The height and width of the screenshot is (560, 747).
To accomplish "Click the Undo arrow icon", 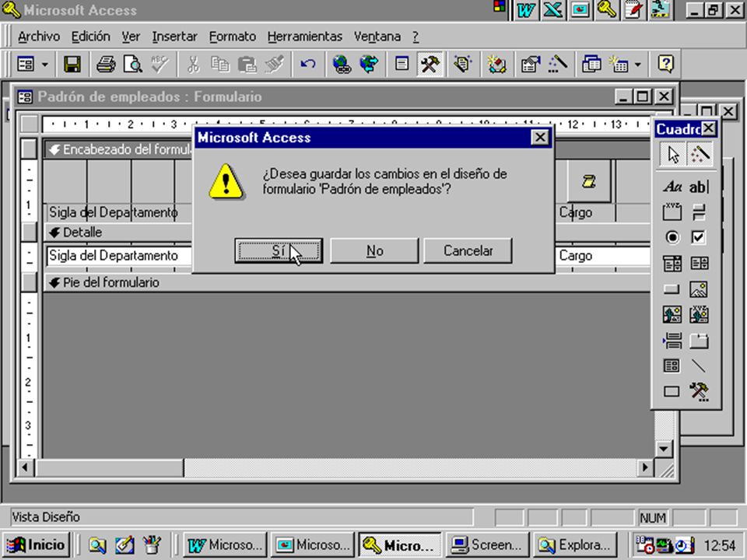I will click(308, 64).
